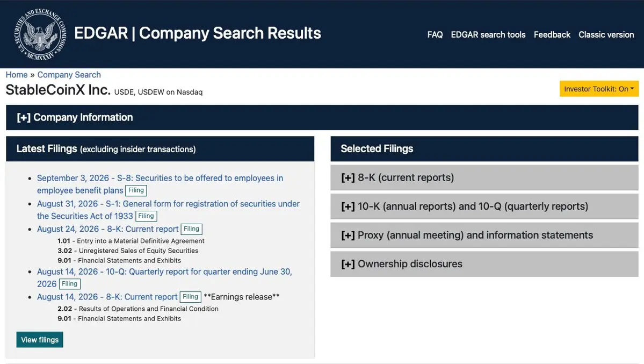Toggle the Investor Toolkit dropdown
The width and height of the screenshot is (644, 364).
[x=599, y=89]
